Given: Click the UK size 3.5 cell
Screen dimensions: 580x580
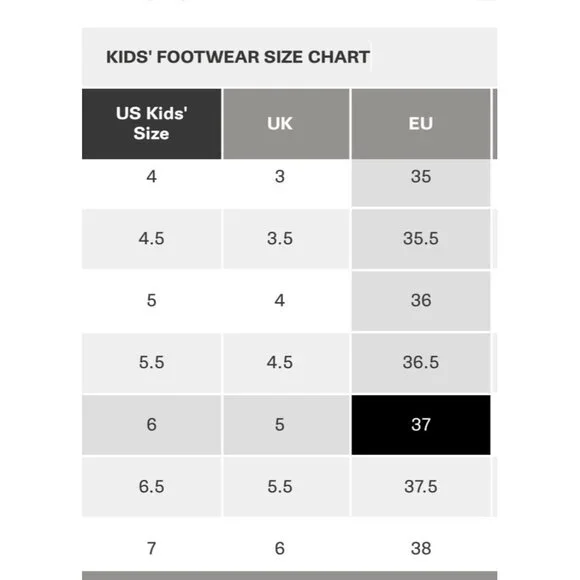Looking at the screenshot, I should pos(286,239).
